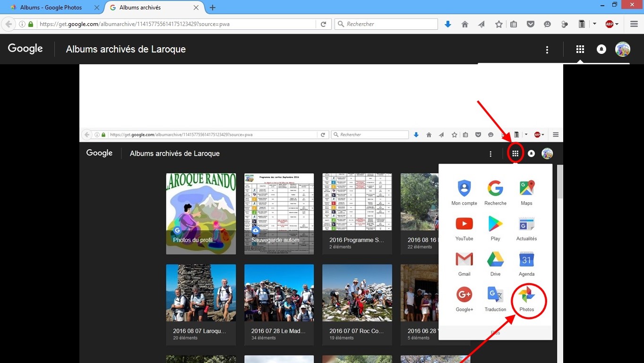This screenshot has width=644, height=363.
Task: Switch to the Albums - Google Photos tab
Action: [51, 8]
